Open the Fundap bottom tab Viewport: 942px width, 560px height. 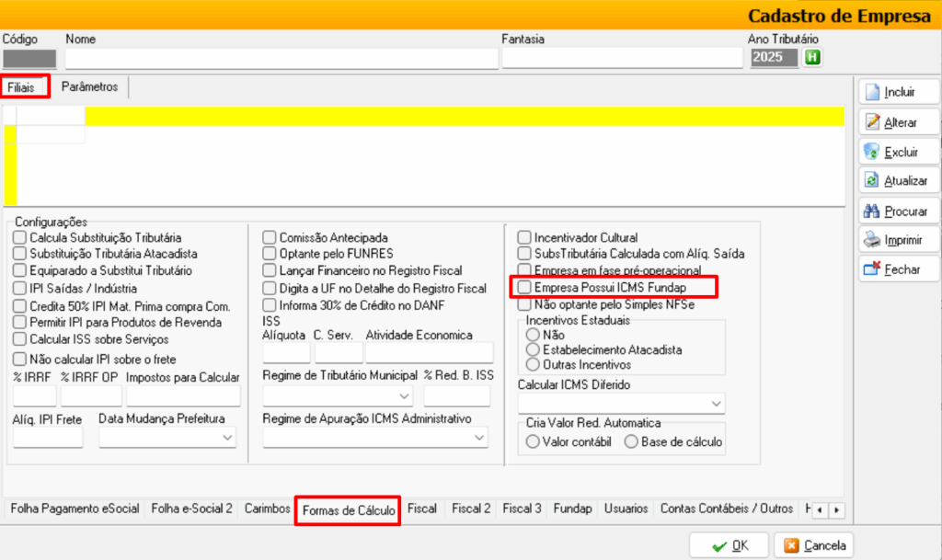(x=572, y=509)
